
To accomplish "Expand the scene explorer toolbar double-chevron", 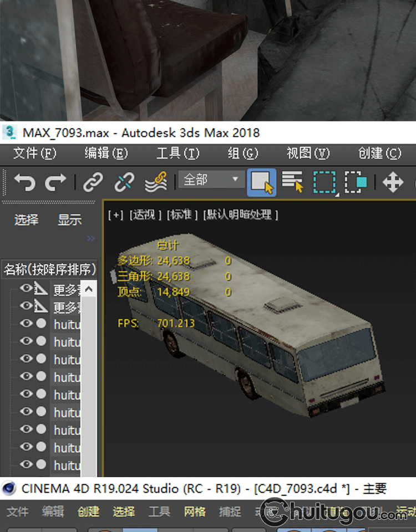I will [90, 238].
